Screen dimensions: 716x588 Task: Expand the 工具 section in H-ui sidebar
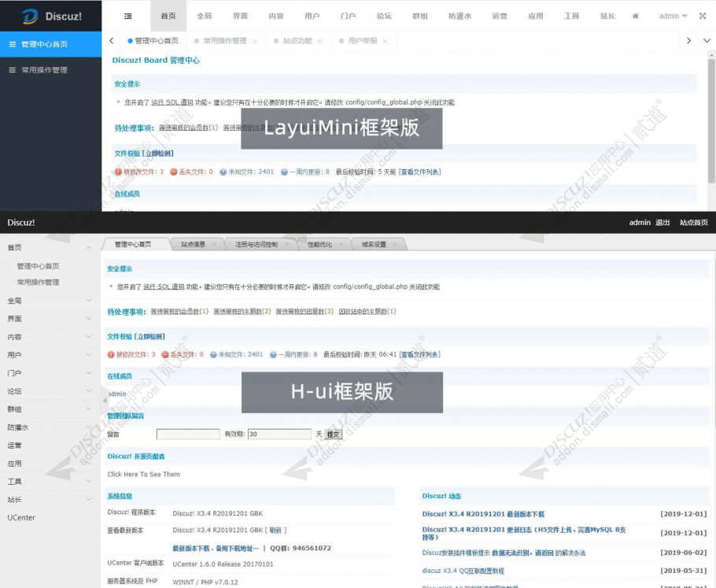(89, 481)
